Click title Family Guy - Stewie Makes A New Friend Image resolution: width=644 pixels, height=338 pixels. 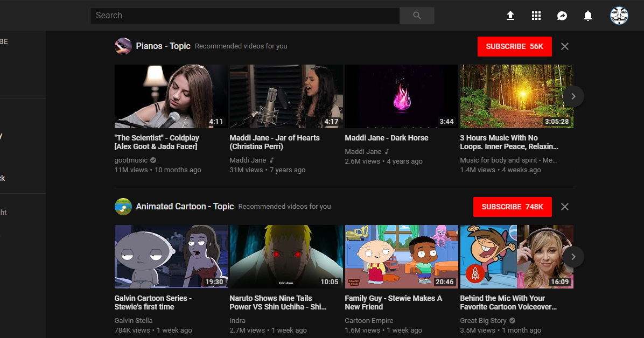pyautogui.click(x=394, y=302)
